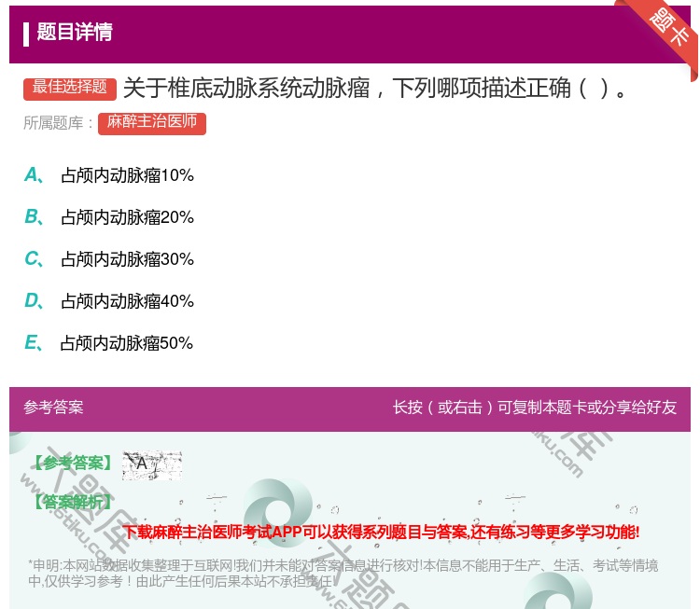Open the 麻醉主治医师 question bank tag

152,123
